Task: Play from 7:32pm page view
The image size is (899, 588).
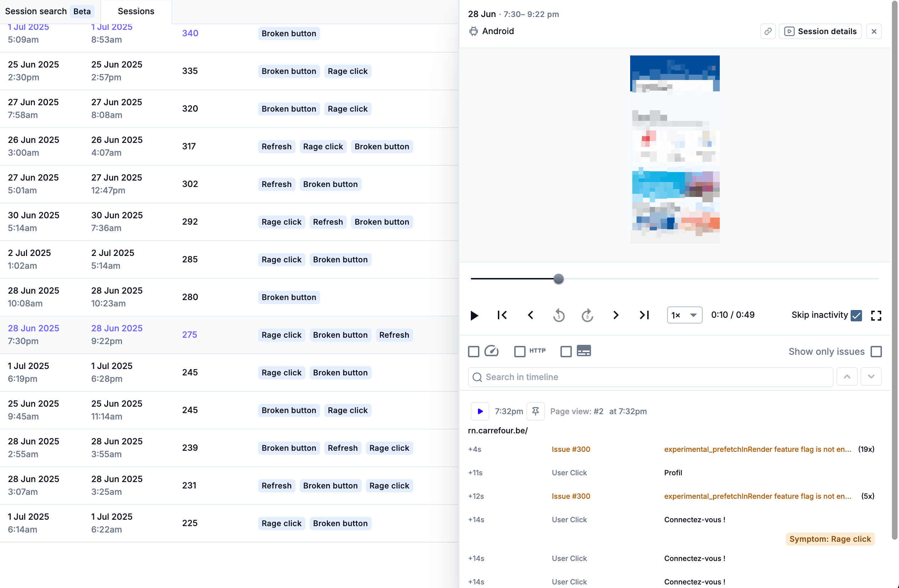Action: click(x=480, y=411)
